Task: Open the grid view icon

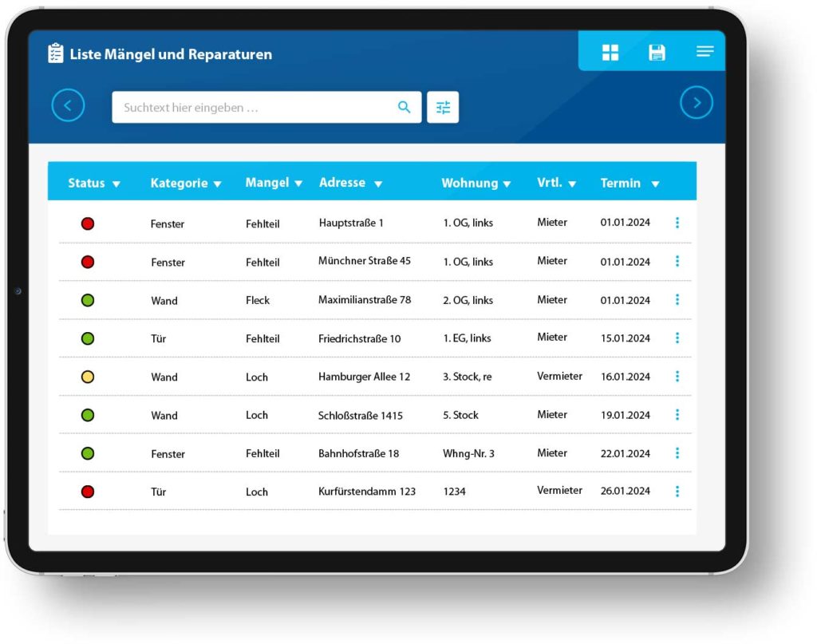Action: pyautogui.click(x=610, y=53)
